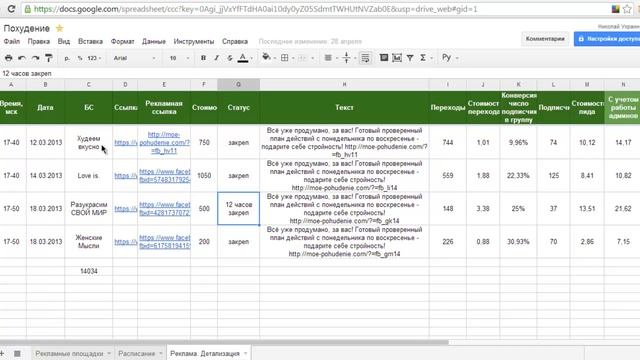640x360 pixels.
Task: Bookmark this page with star icon
Action: point(627,9)
